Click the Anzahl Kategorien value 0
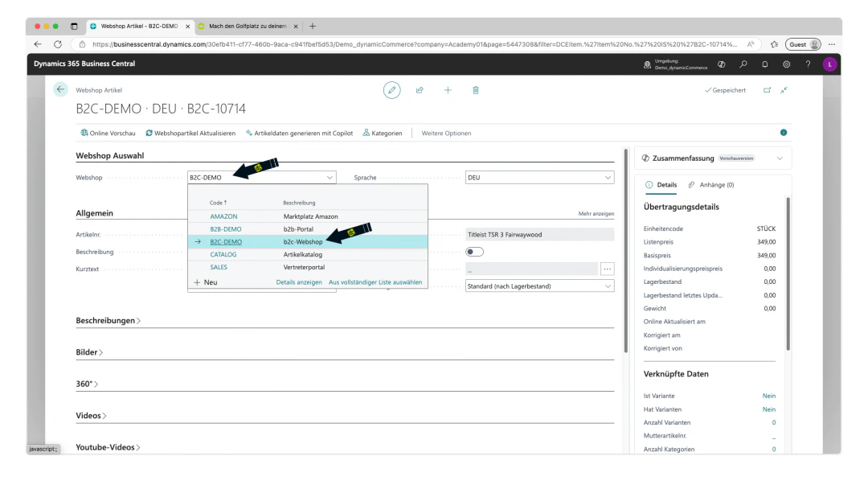 [x=774, y=449]
